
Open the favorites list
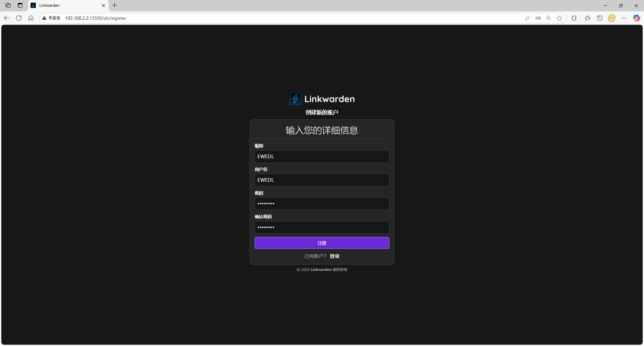pos(588,18)
